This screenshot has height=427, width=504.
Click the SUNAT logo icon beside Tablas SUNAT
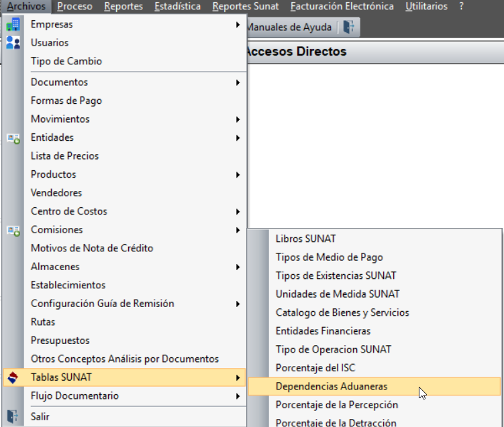(x=13, y=377)
